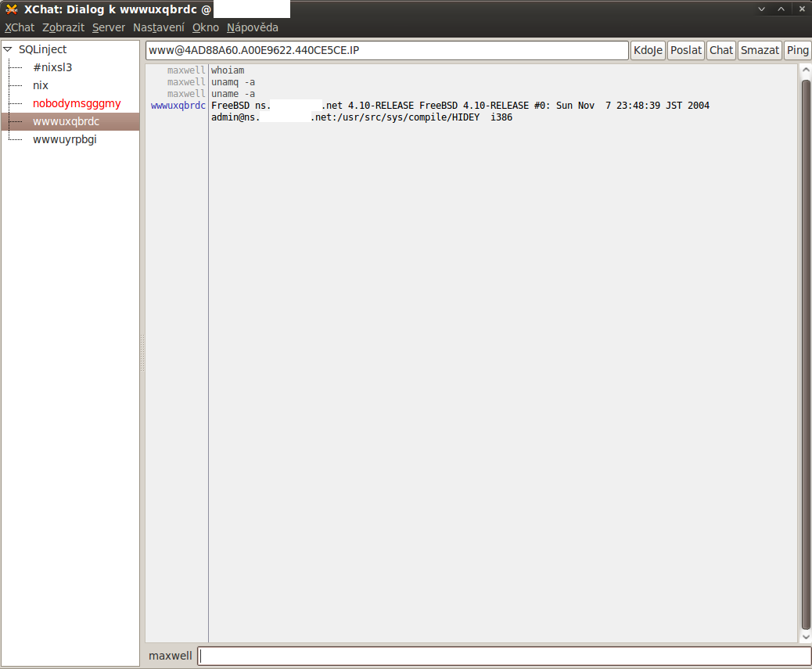Select the wwwuxqbrdc dialog
Image resolution: width=812 pixels, height=669 pixels.
(x=70, y=121)
